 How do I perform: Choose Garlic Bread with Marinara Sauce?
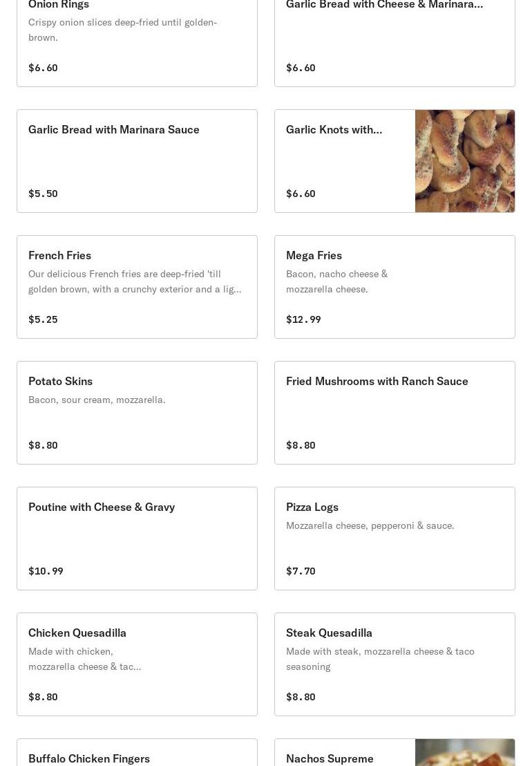(x=137, y=160)
